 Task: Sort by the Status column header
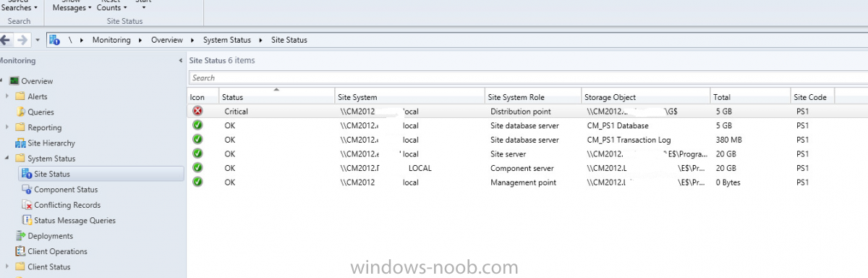(276, 97)
